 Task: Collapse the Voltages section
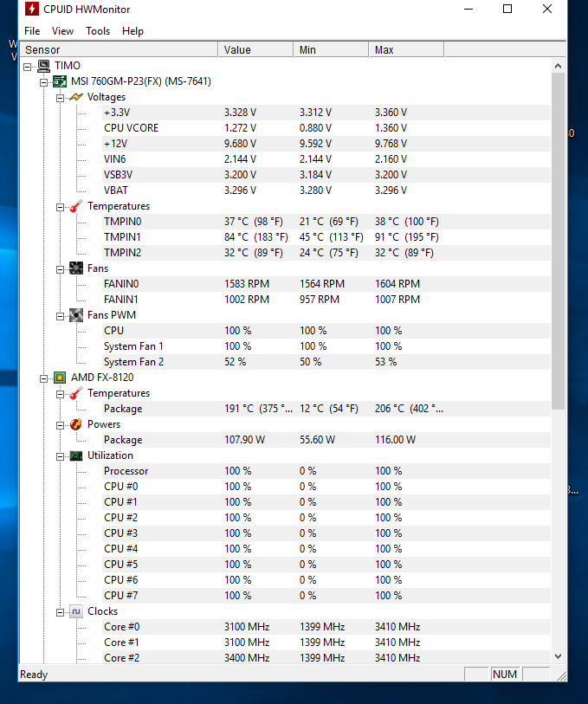(60, 99)
